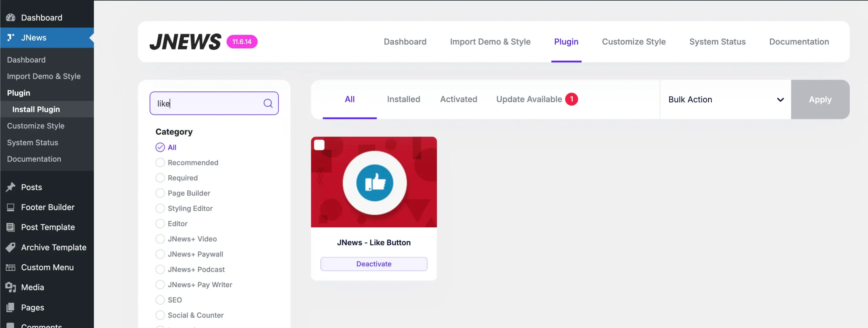The width and height of the screenshot is (868, 328).
Task: Select the JNews+ Paywall category radio
Action: 160,254
